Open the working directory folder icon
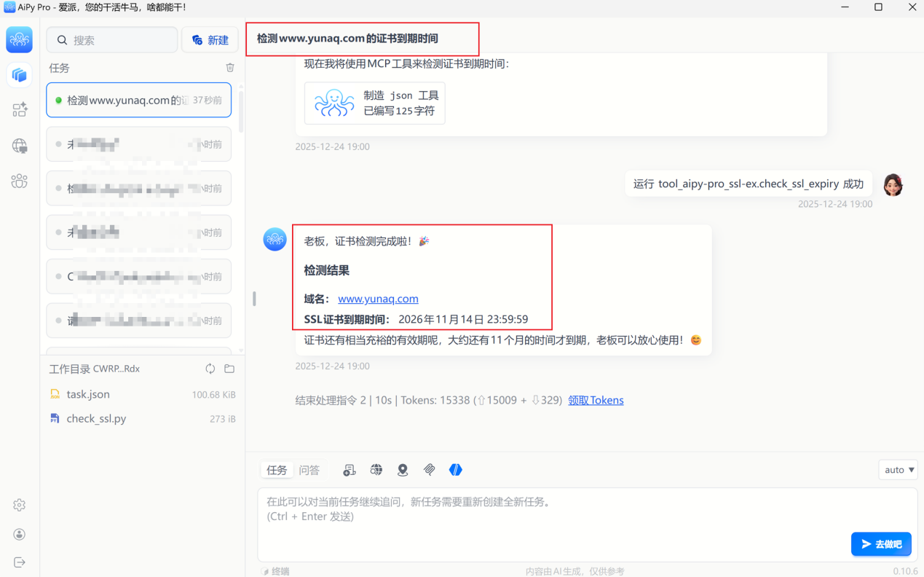Viewport: 924px width, 577px height. point(229,369)
